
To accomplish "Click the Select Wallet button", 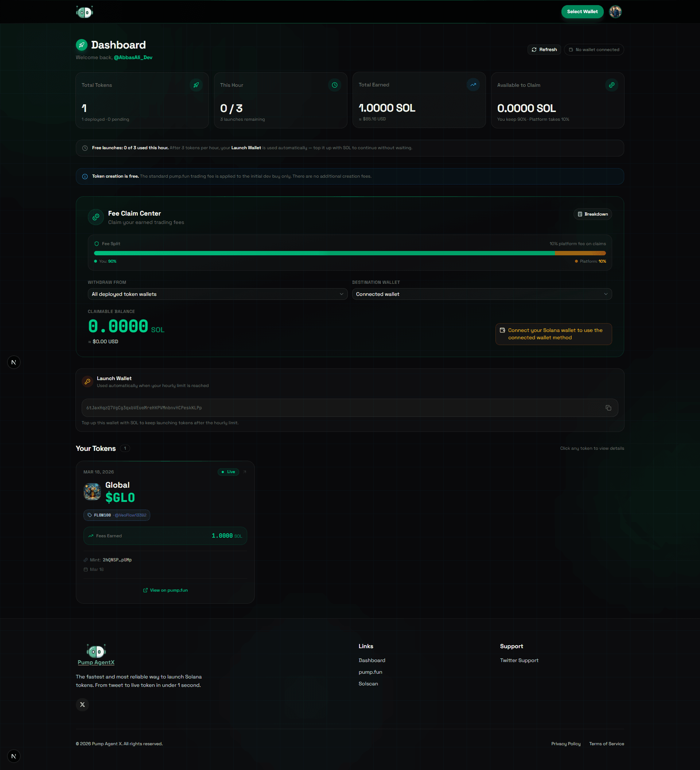I will pyautogui.click(x=582, y=12).
